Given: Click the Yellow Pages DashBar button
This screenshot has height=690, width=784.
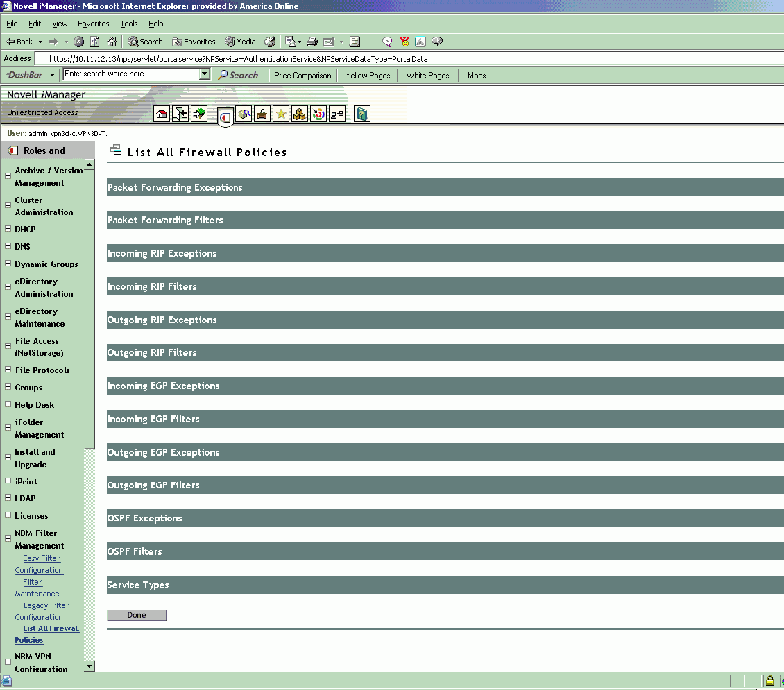Looking at the screenshot, I should pos(368,76).
